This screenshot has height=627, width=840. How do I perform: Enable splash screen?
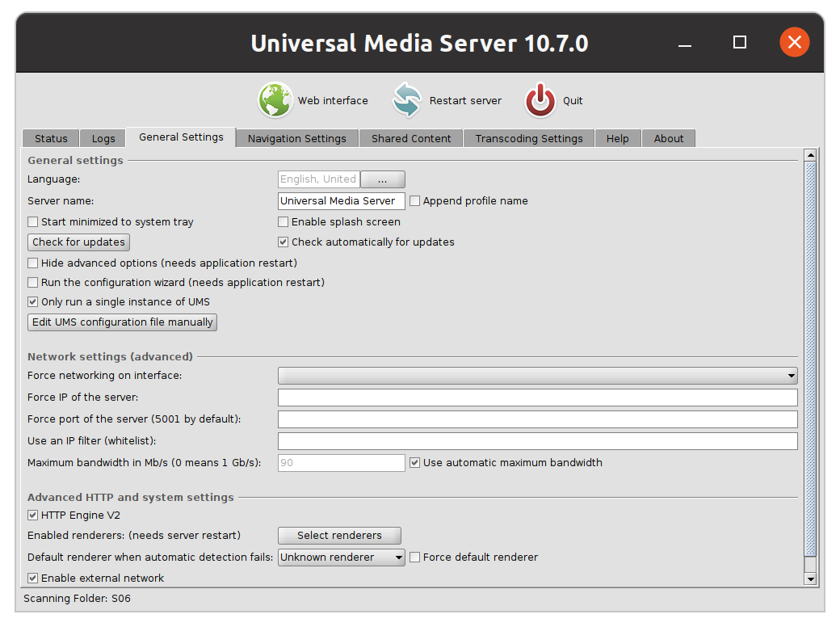(283, 221)
